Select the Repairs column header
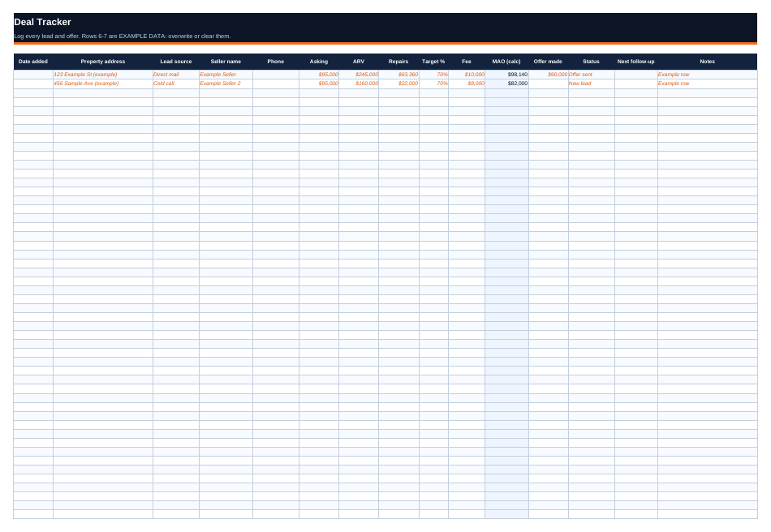The width and height of the screenshot is (771, 532). point(398,62)
